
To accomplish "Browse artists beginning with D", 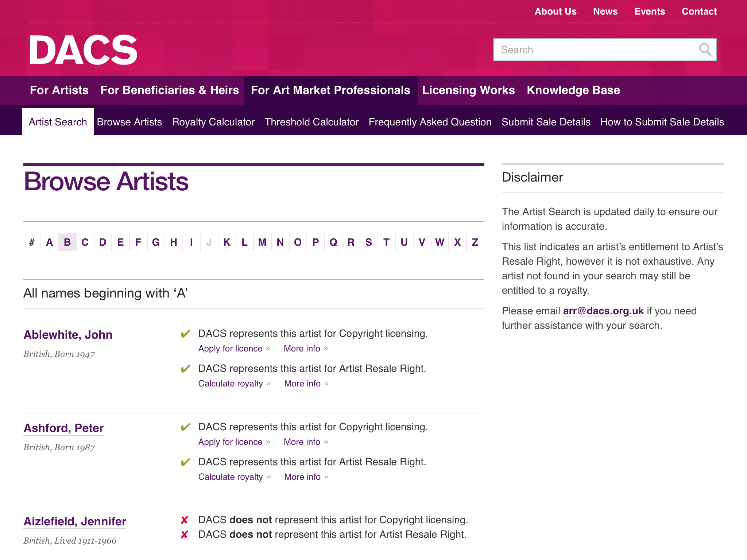I will (x=103, y=242).
